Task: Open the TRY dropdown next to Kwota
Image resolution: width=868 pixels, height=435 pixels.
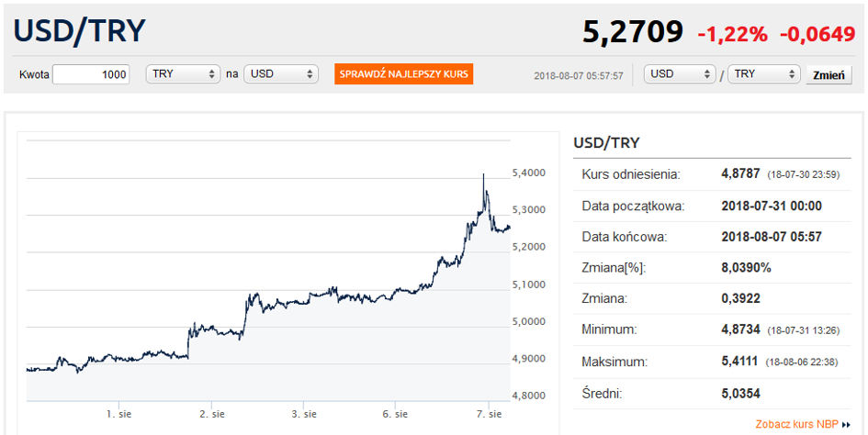Action: coord(183,74)
